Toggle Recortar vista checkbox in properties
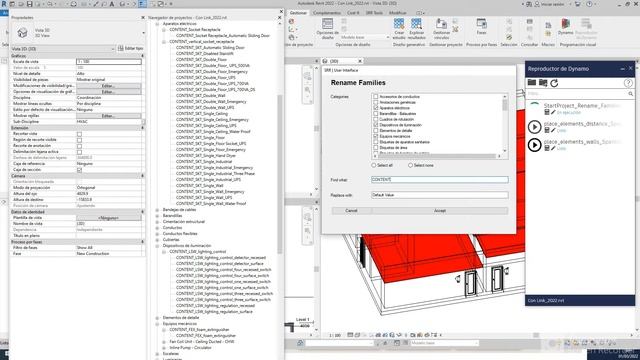The image size is (640, 360). pos(79,134)
